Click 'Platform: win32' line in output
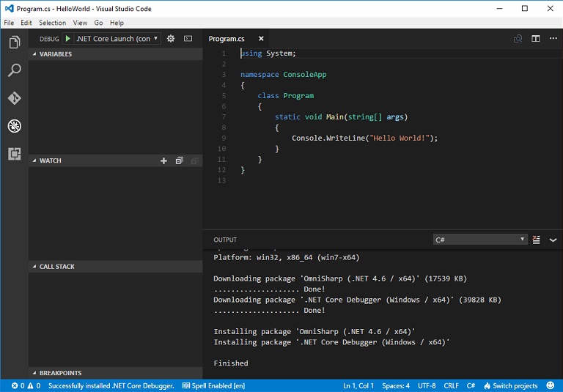The image size is (563, 392). (x=286, y=258)
